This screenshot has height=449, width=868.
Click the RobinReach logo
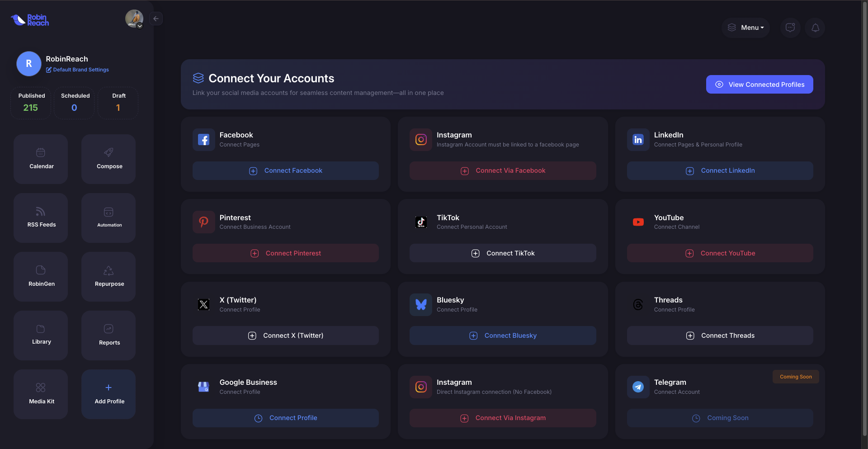pyautogui.click(x=30, y=20)
